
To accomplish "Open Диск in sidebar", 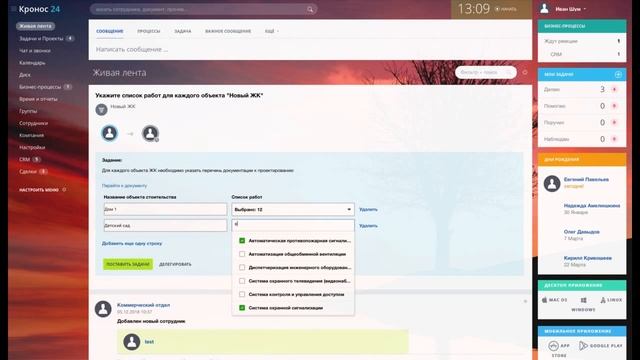I will click(x=24, y=75).
